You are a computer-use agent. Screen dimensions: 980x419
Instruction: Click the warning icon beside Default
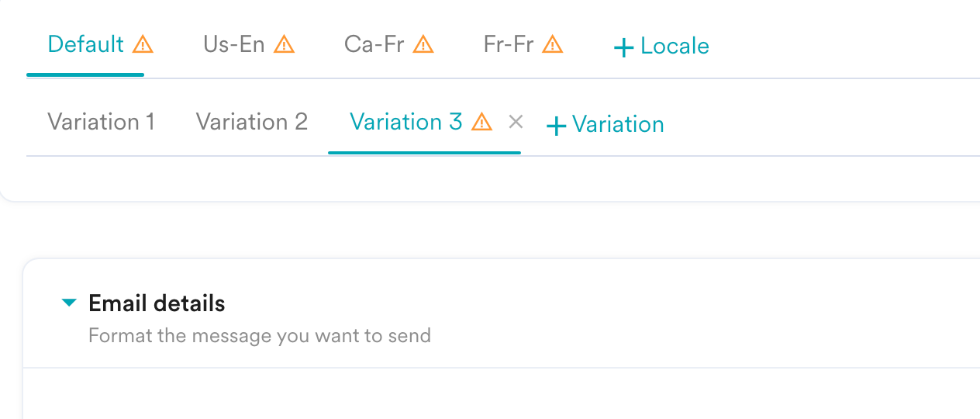click(143, 44)
